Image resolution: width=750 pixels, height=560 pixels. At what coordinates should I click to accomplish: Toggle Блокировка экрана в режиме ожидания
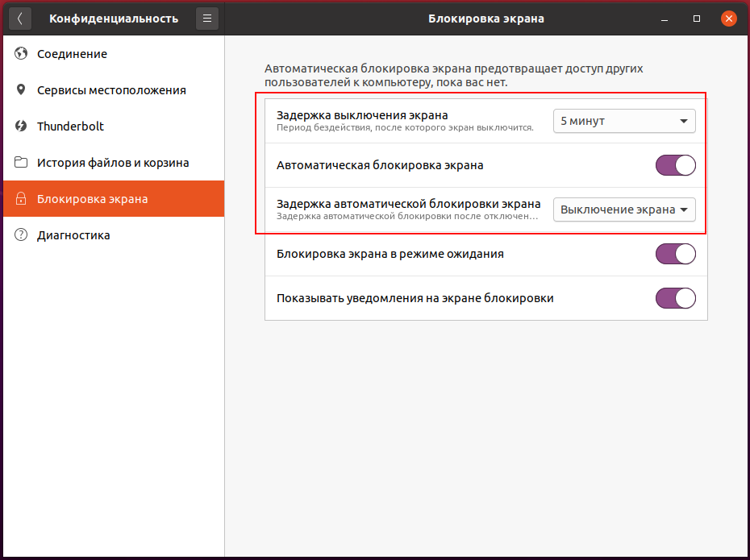coord(675,254)
